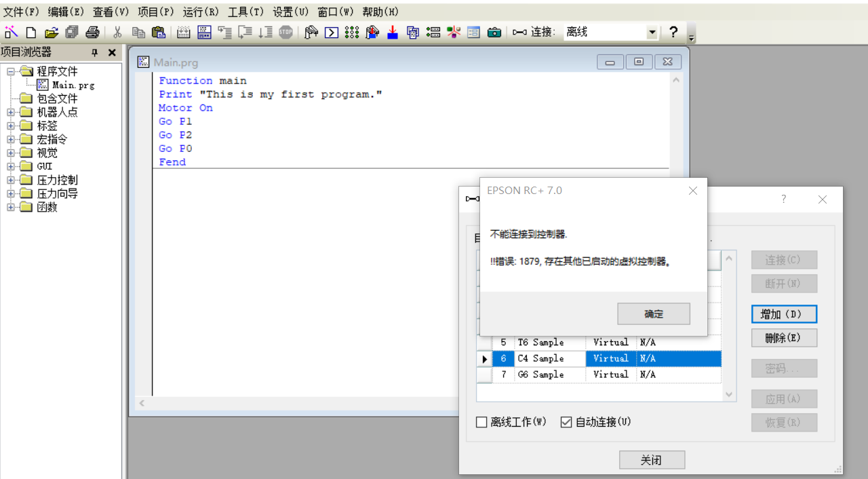Enable the 离线工作(W) checkbox
The image size is (868, 479).
pos(482,422)
